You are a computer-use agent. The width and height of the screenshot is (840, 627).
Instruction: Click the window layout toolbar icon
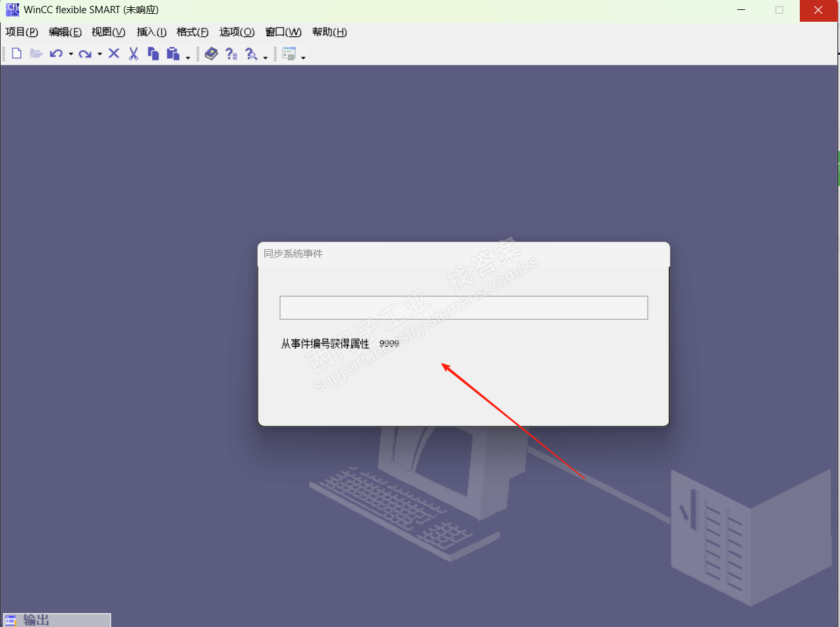(x=289, y=54)
